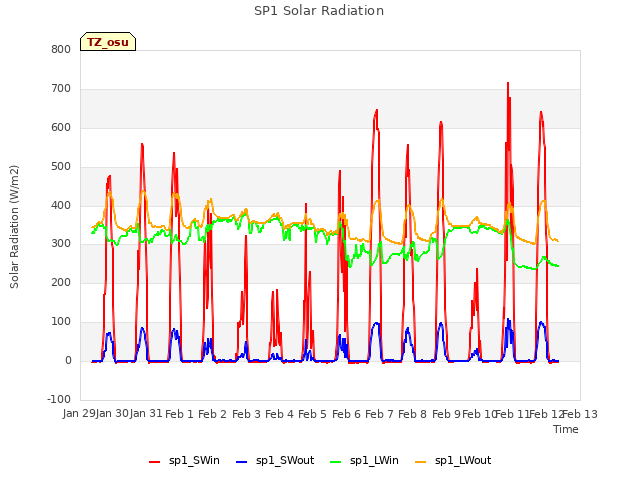Click the Jan 30 x-axis label
This screenshot has width=640, height=480.
(x=112, y=413)
